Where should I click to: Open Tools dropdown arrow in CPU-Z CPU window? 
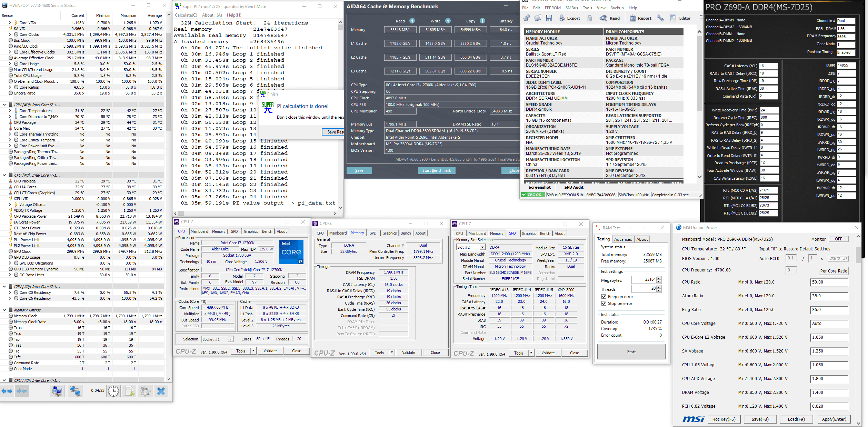pyautogui.click(x=253, y=351)
